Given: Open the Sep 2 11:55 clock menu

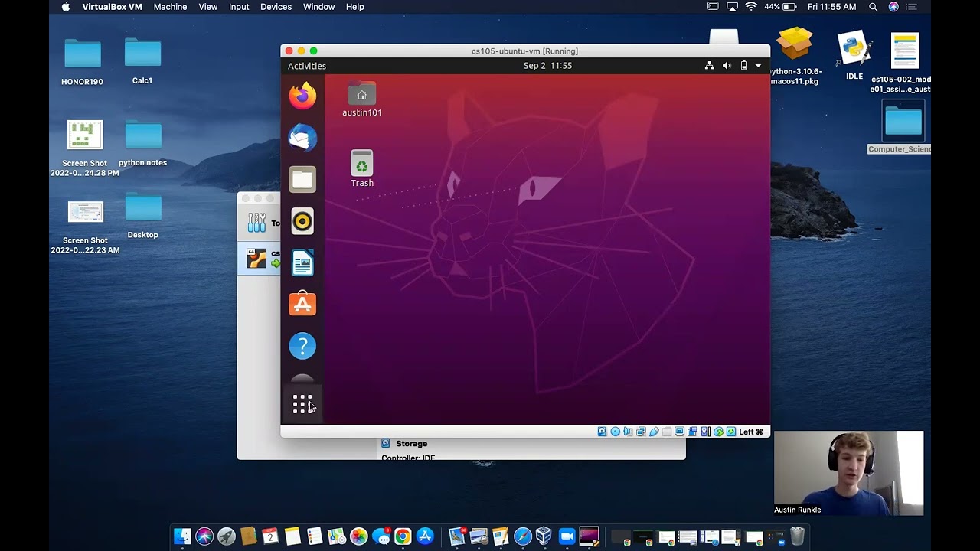Looking at the screenshot, I should pos(547,66).
